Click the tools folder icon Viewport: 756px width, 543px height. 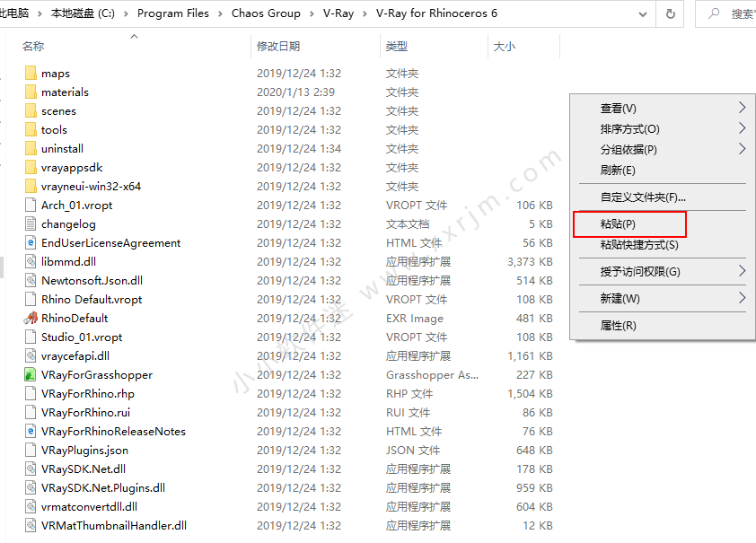pos(31,129)
